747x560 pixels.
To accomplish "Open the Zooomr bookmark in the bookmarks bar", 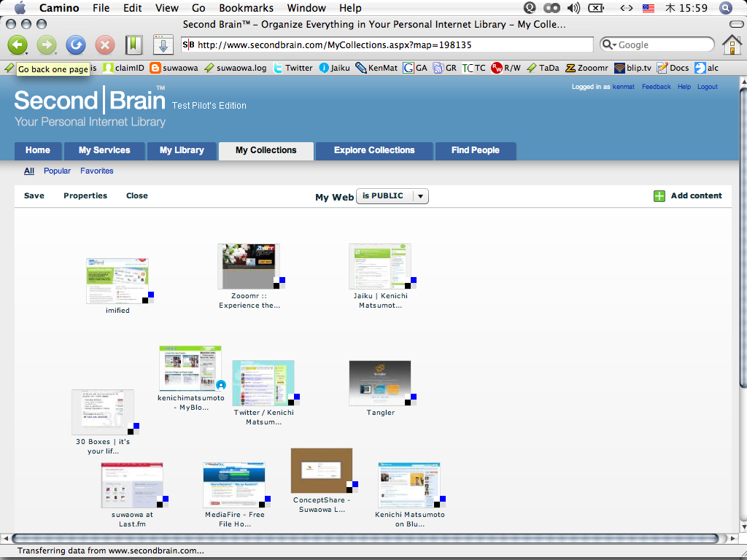I will (587, 68).
